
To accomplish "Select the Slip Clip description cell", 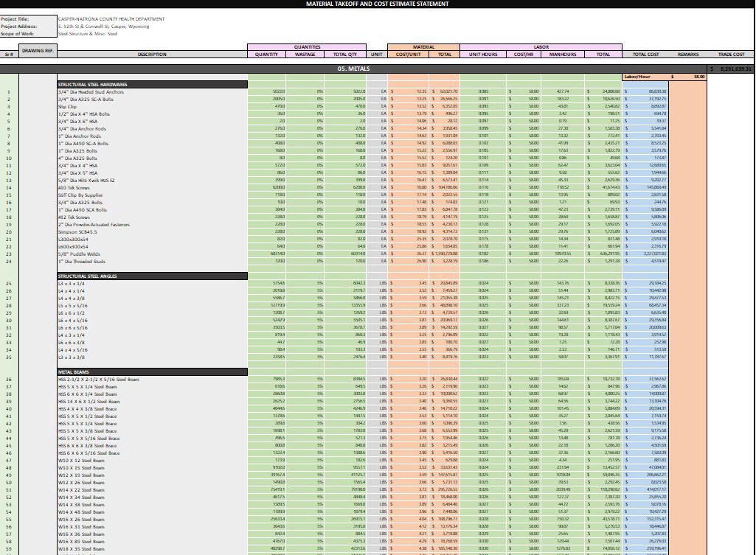I will (x=66, y=107).
